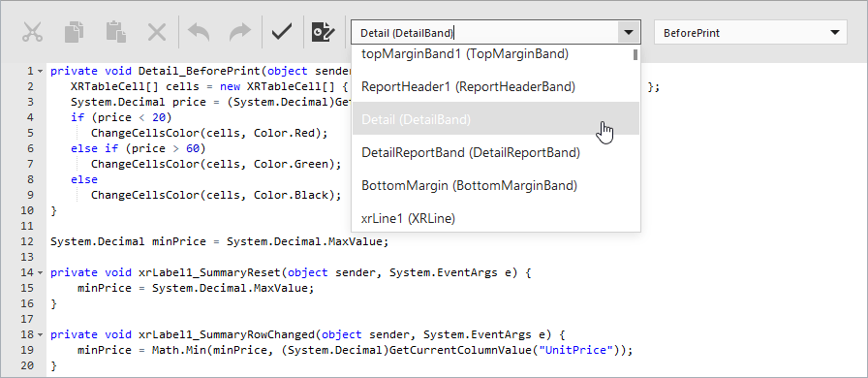Click the "xrLabel1_SummaryReset" method name

coord(210,272)
